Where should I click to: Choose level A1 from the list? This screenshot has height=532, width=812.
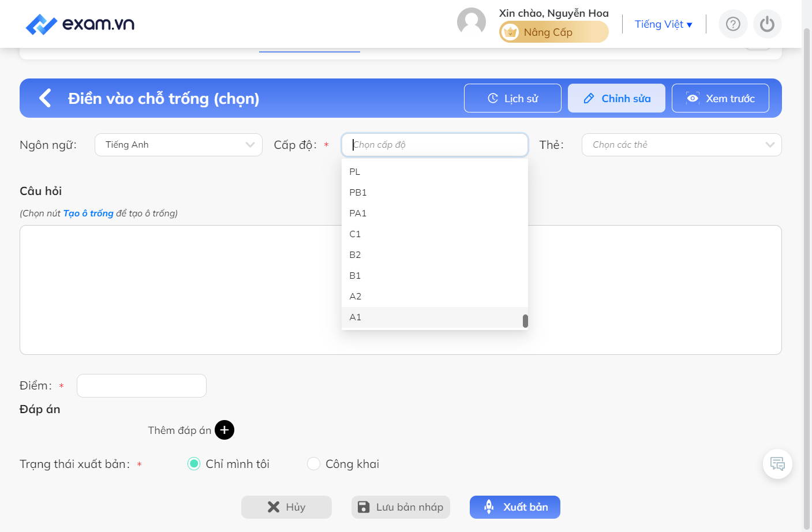(x=435, y=317)
